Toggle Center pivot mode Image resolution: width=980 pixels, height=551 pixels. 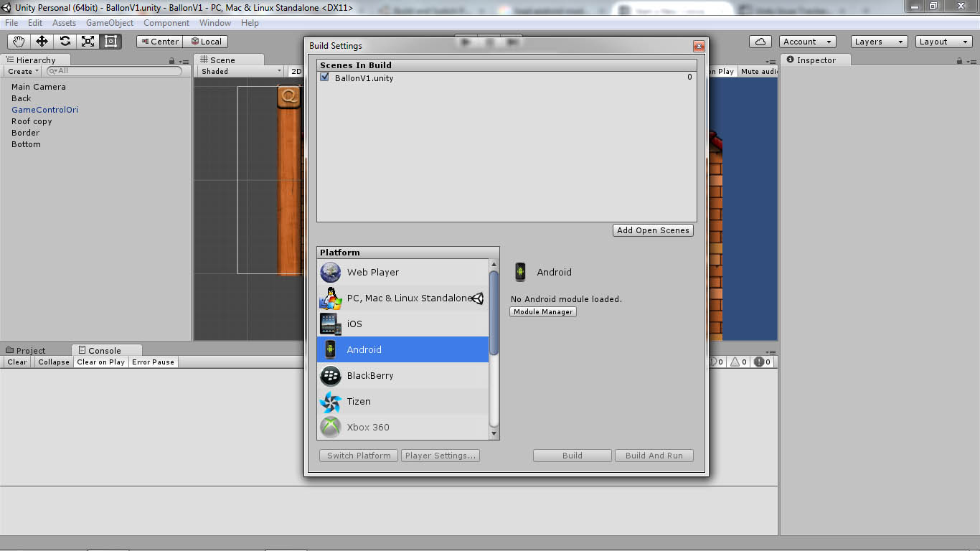tap(159, 42)
